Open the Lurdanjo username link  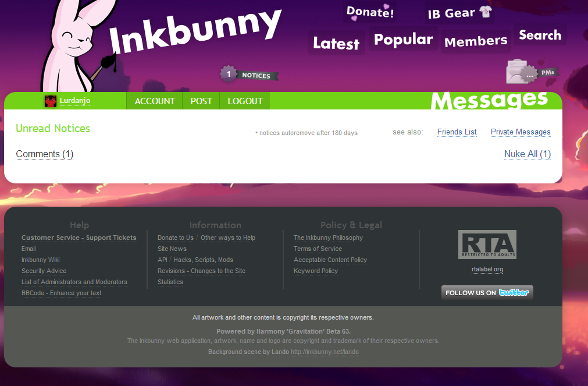click(x=74, y=101)
